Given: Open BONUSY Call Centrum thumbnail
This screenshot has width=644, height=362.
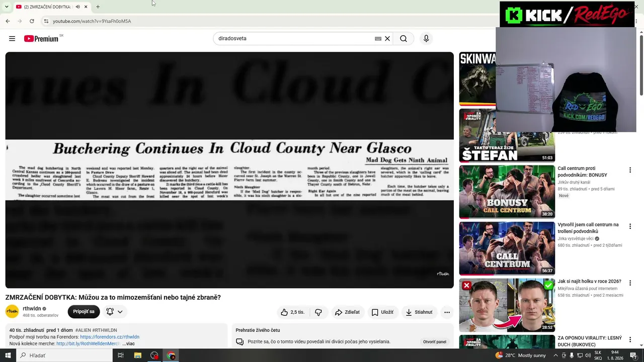Looking at the screenshot, I should click(x=507, y=192).
